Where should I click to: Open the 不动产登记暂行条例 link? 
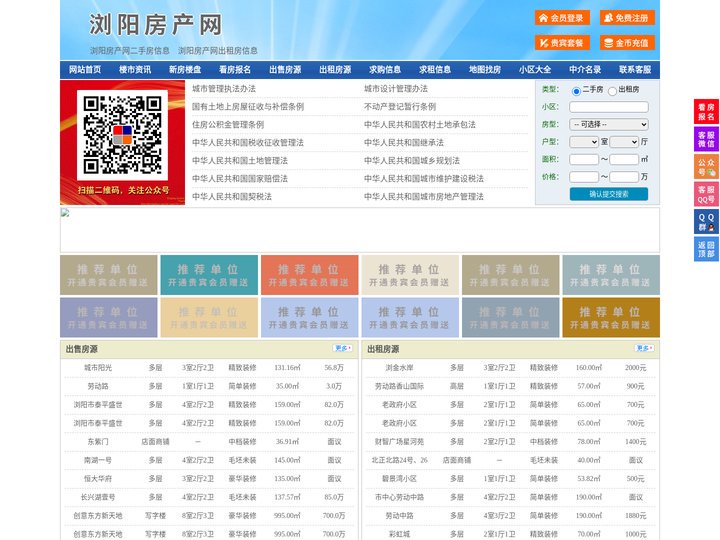click(x=400, y=107)
